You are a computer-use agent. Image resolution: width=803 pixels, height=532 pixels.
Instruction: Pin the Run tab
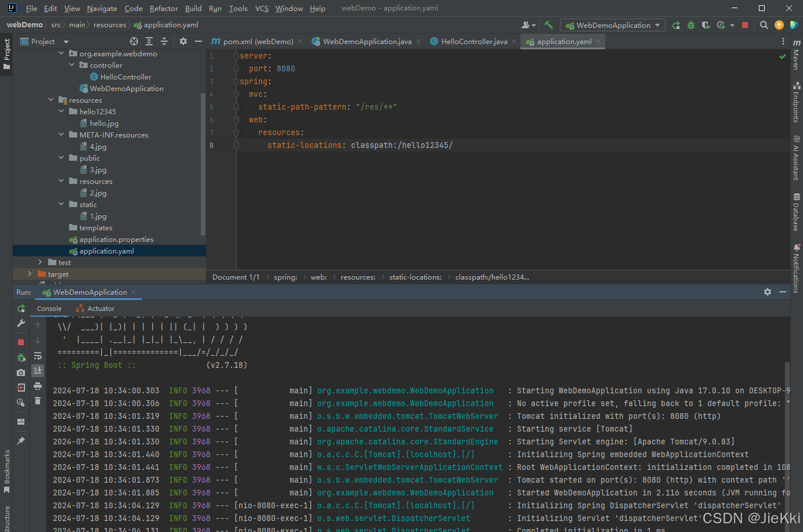(x=21, y=441)
